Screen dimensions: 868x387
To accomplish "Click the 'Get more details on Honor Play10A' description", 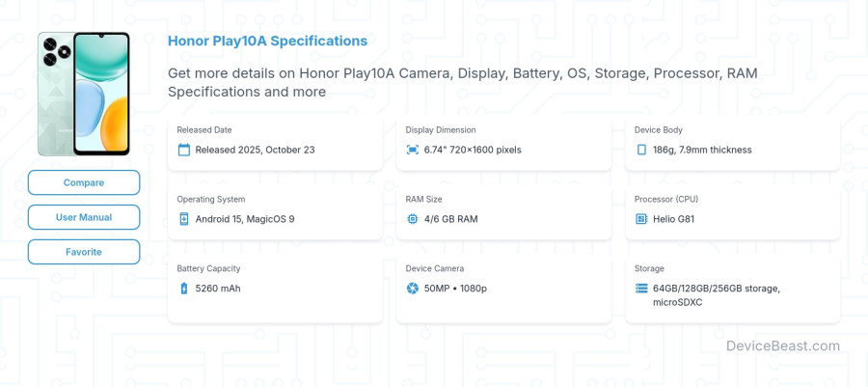I will (463, 82).
